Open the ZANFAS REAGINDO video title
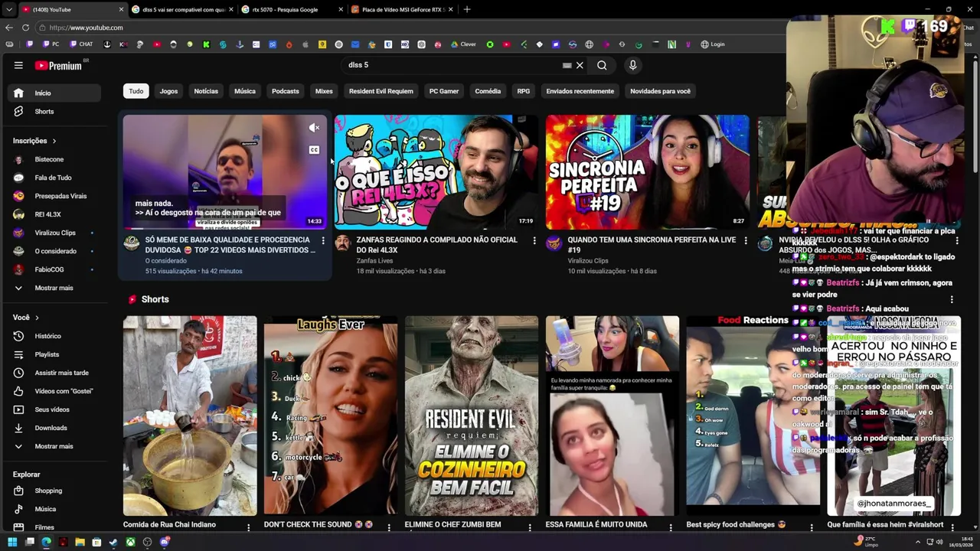980x551 pixels. click(437, 245)
